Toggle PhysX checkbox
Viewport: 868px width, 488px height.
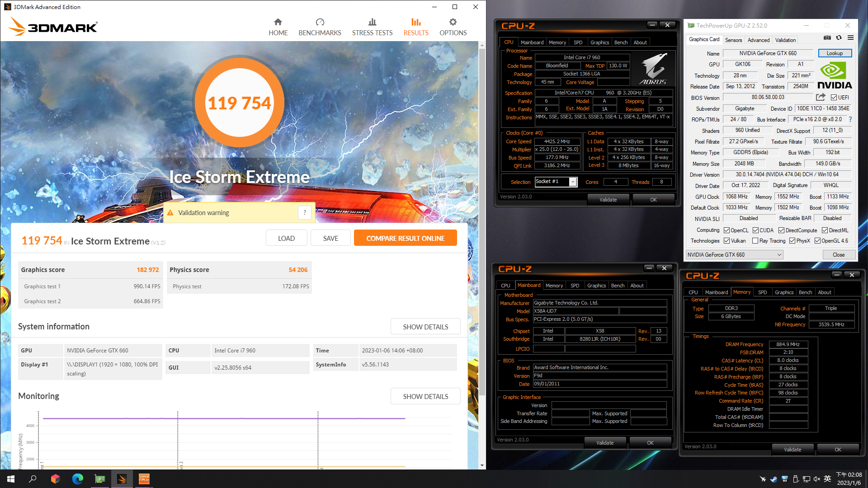pos(792,241)
